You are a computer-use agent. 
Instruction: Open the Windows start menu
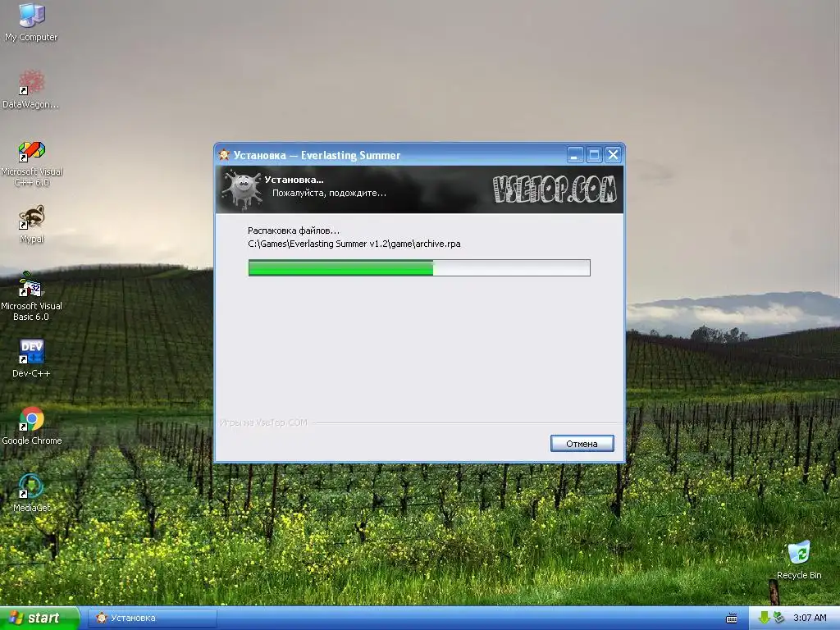coord(39,619)
